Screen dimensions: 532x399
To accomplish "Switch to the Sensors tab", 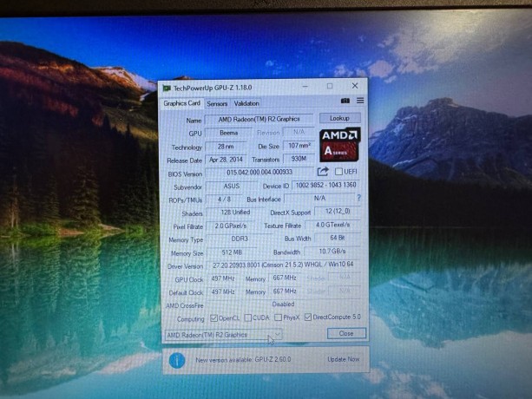I will click(217, 103).
